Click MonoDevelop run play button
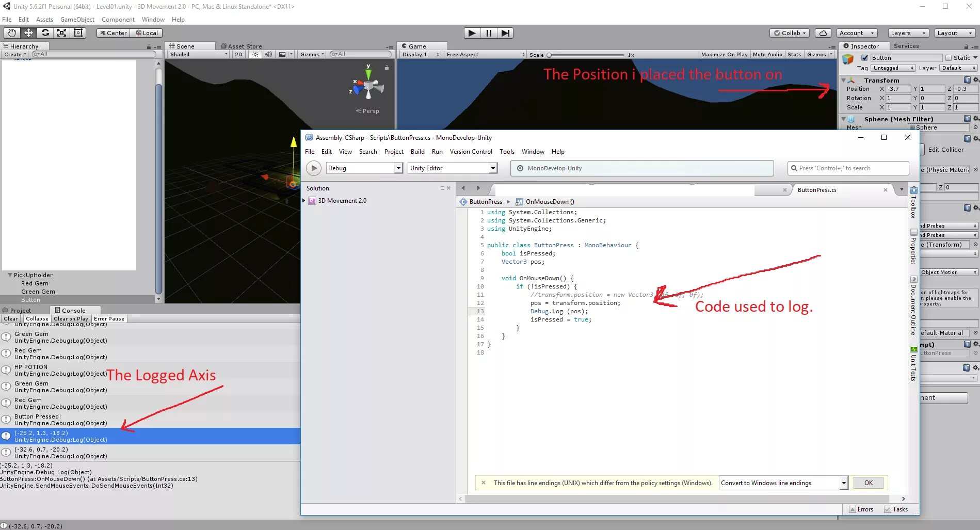The height and width of the screenshot is (530, 980). click(314, 168)
